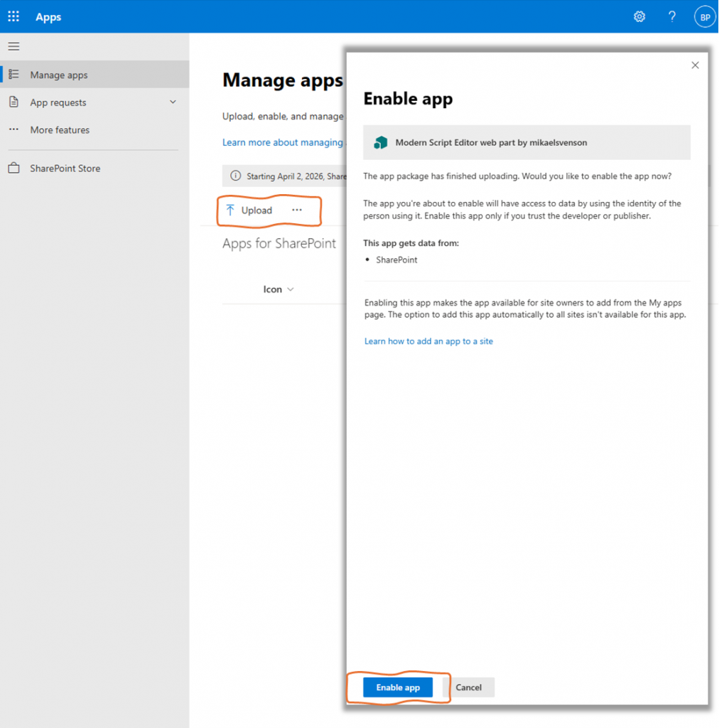This screenshot has height=728, width=719.
Task: Open the toolbar overflow ellipsis menu
Action: (297, 210)
